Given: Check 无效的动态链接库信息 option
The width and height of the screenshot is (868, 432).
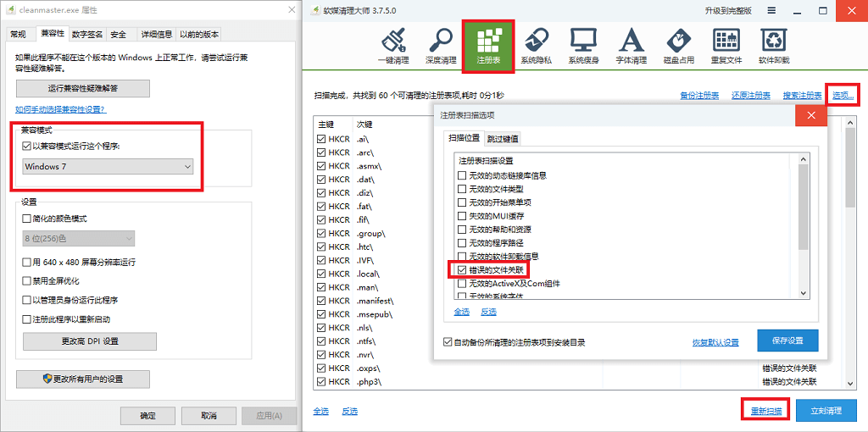Looking at the screenshot, I should click(462, 175).
